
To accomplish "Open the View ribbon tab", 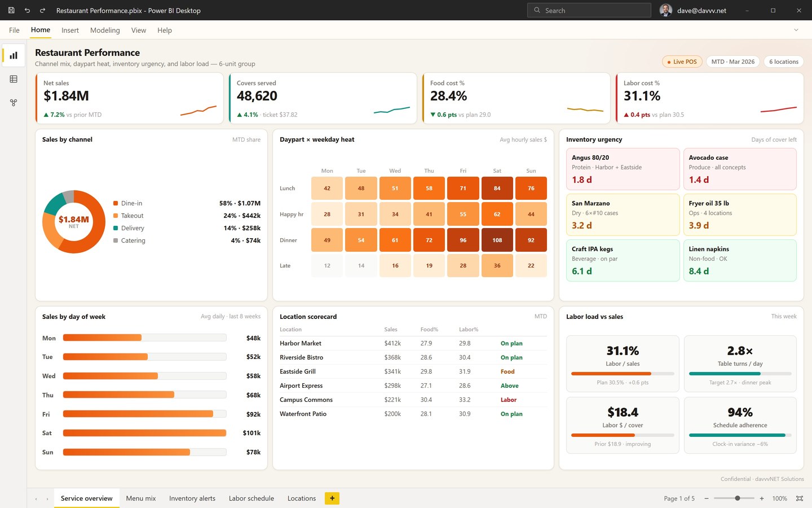I will pos(139,30).
